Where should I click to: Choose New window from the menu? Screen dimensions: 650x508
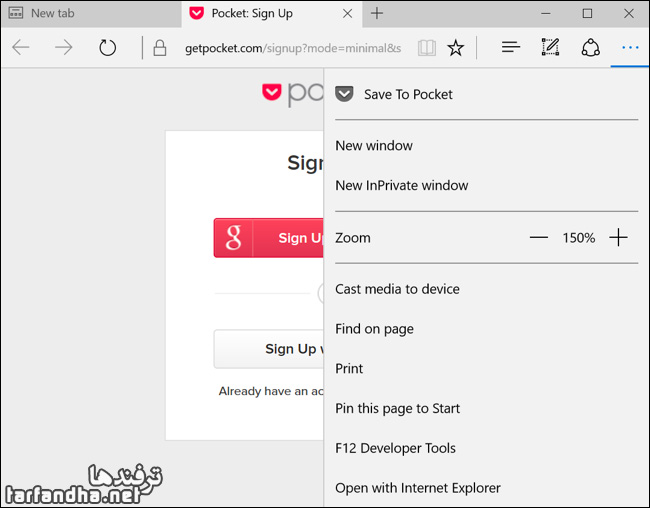click(x=486, y=146)
